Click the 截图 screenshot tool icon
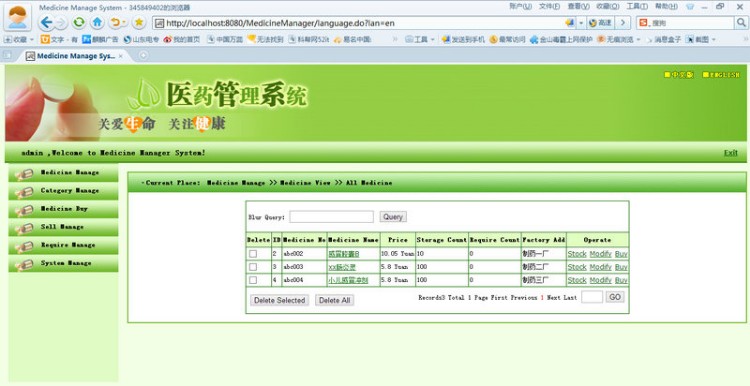Viewport: 750px width, 386px height. point(689,40)
